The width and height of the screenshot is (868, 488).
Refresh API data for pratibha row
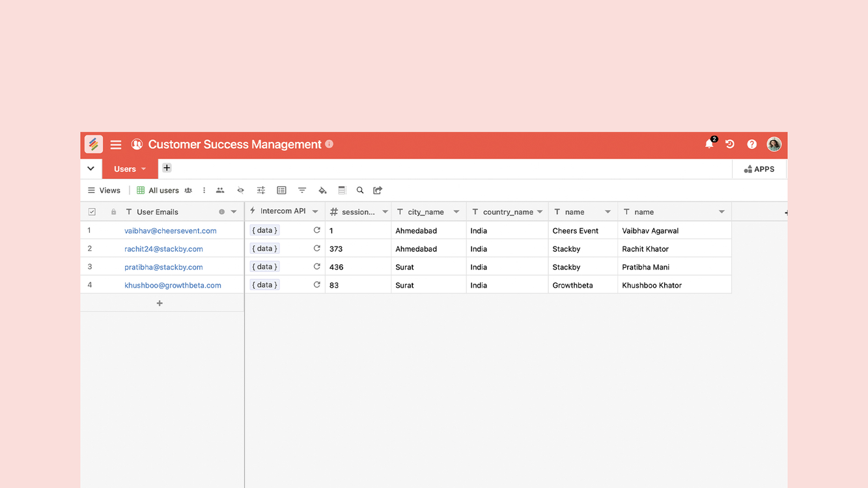tap(317, 267)
